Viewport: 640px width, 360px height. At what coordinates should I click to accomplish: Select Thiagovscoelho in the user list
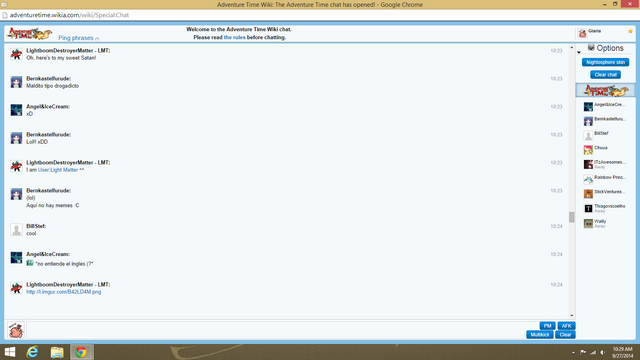coord(606,208)
